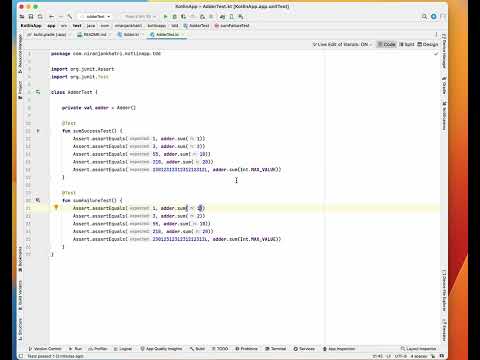Open the Live Edit of literals dropdown
This screenshot has height=360, width=480.
click(x=342, y=44)
